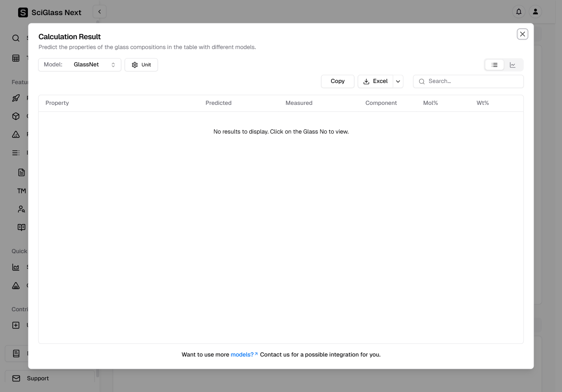The width and height of the screenshot is (562, 392).
Task: Click the TM trademark icon in sidebar
Action: 21,191
